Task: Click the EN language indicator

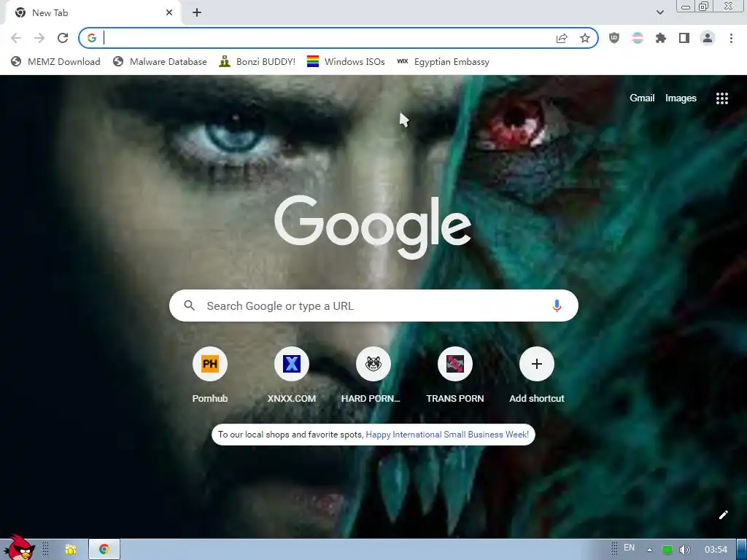Action: coord(629,548)
